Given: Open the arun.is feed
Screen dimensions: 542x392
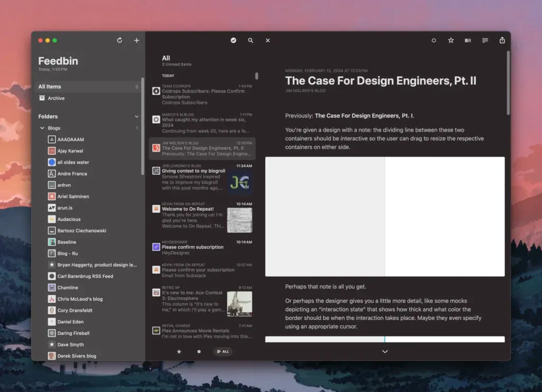Looking at the screenshot, I should click(x=93, y=208).
